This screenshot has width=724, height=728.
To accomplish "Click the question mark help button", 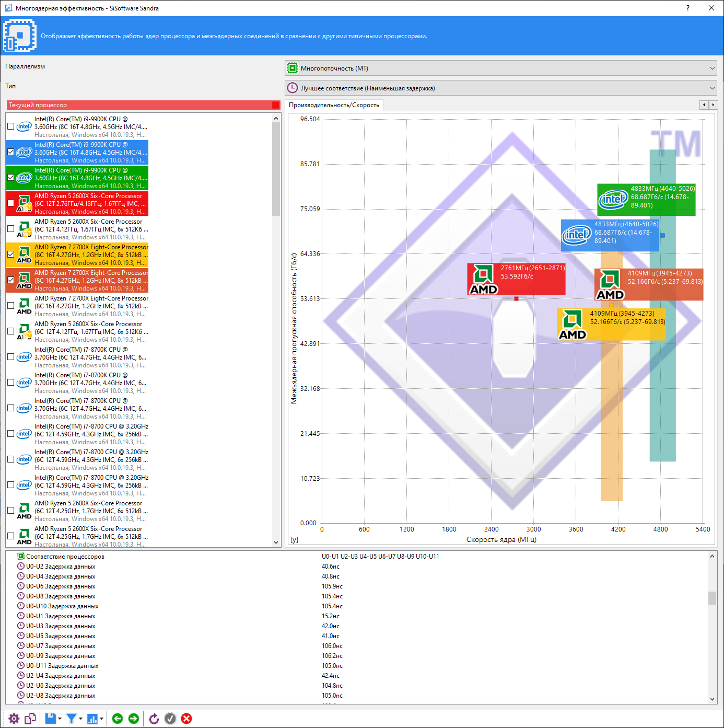I will pos(687,8).
